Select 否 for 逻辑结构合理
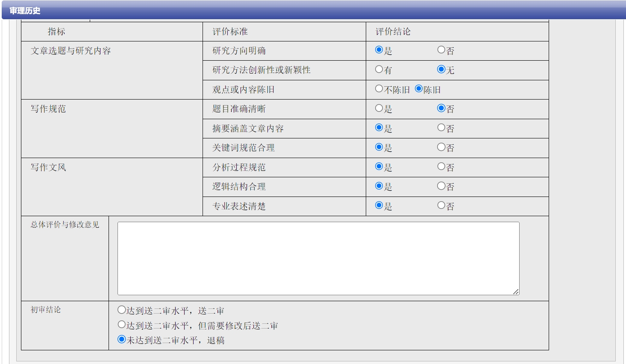The height and width of the screenshot is (364, 626). (x=441, y=186)
